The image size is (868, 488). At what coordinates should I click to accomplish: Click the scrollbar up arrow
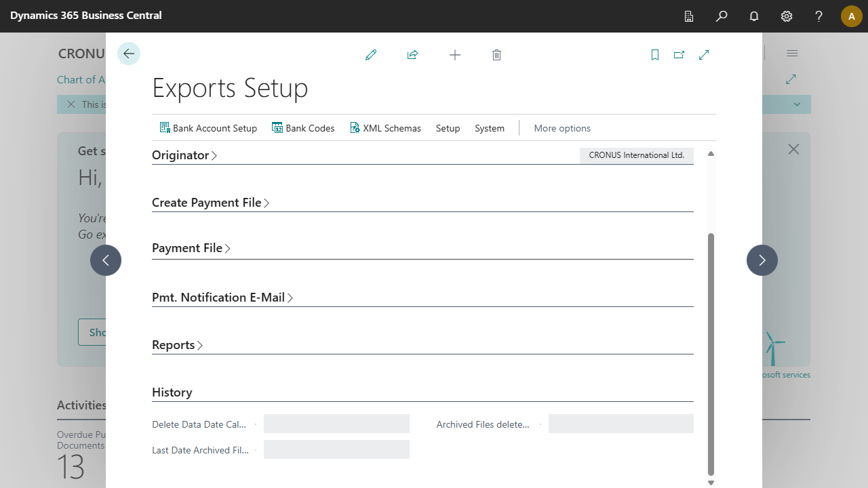point(711,154)
